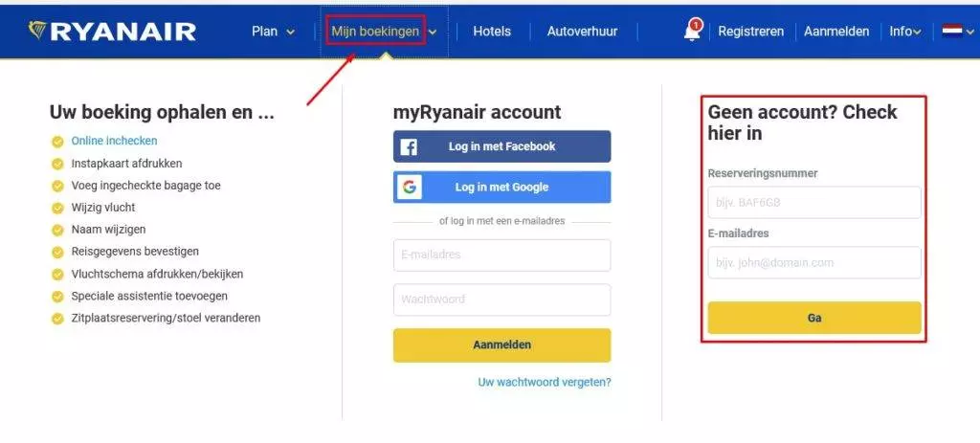Open the Autoverhuur menu item
The height and width of the screenshot is (443, 980).
click(582, 32)
